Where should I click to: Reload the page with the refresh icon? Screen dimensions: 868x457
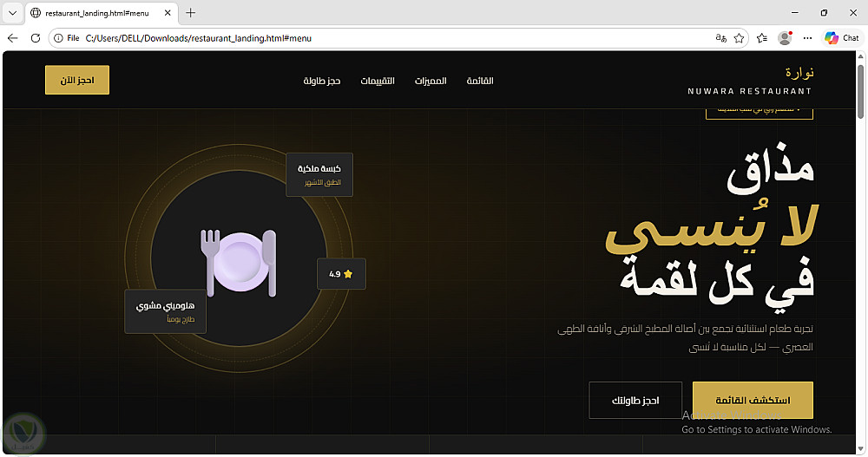point(36,38)
